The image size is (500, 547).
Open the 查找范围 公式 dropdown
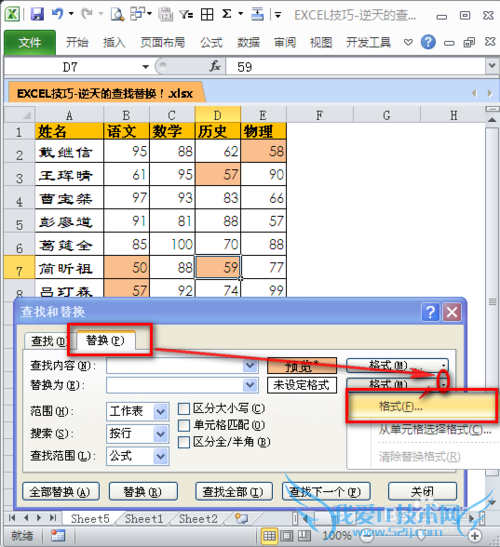(x=161, y=456)
